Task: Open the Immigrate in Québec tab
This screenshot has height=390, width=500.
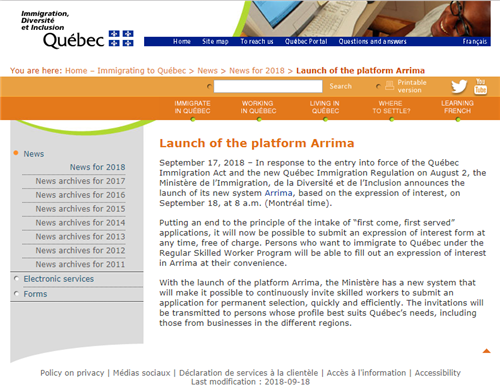Action: (x=192, y=107)
